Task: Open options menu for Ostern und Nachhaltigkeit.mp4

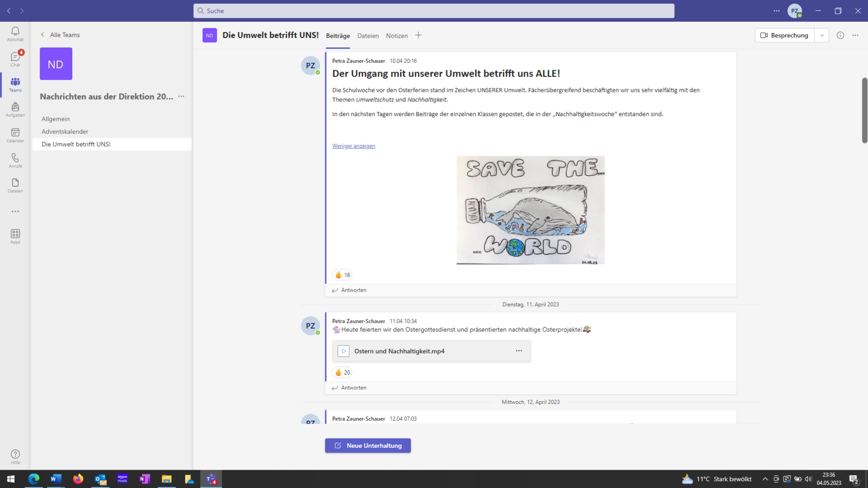Action: (x=519, y=351)
